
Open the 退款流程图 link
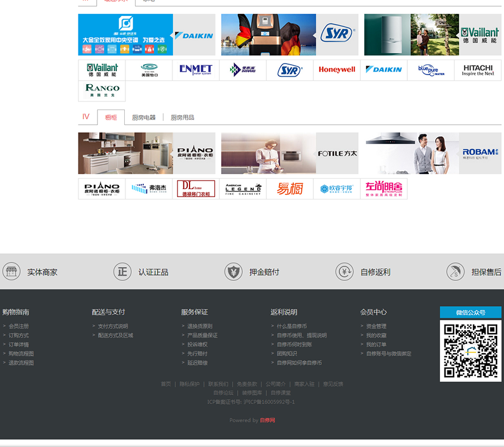21,363
